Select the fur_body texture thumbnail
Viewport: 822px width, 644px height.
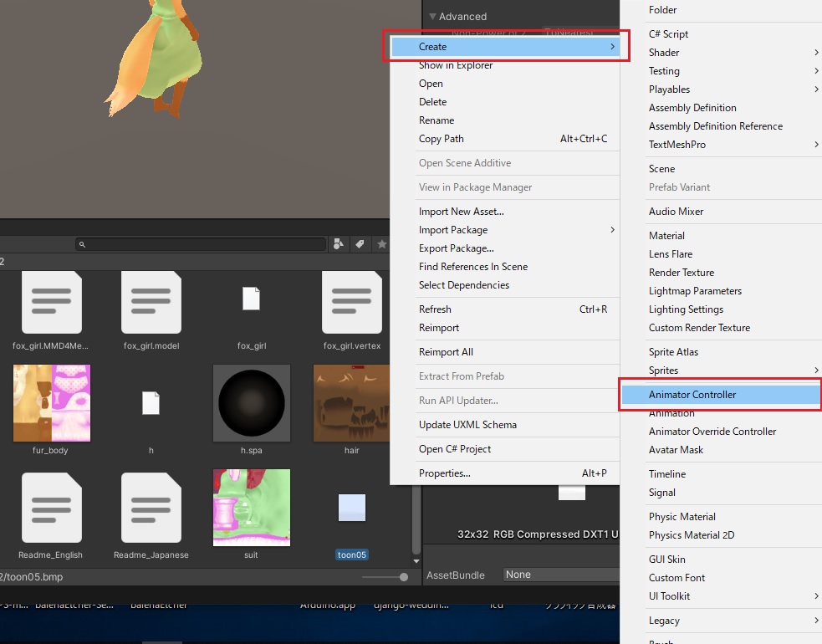click(51, 403)
